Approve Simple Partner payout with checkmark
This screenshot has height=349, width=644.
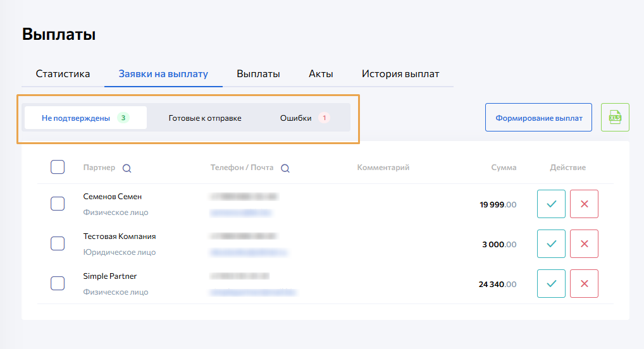(551, 283)
